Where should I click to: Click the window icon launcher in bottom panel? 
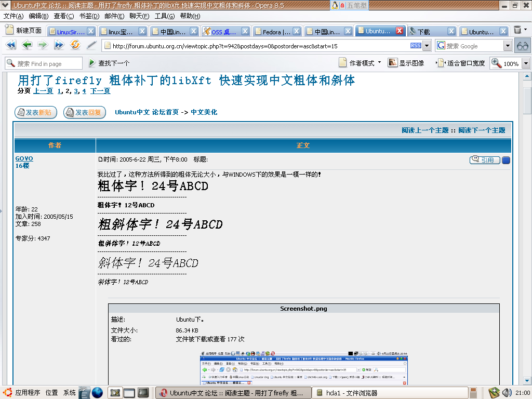coord(129,393)
